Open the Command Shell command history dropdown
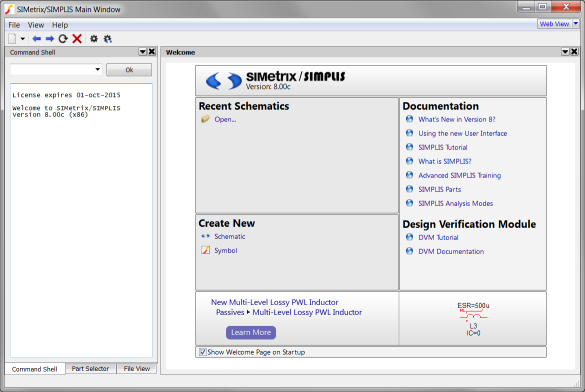The image size is (585, 392). (97, 69)
